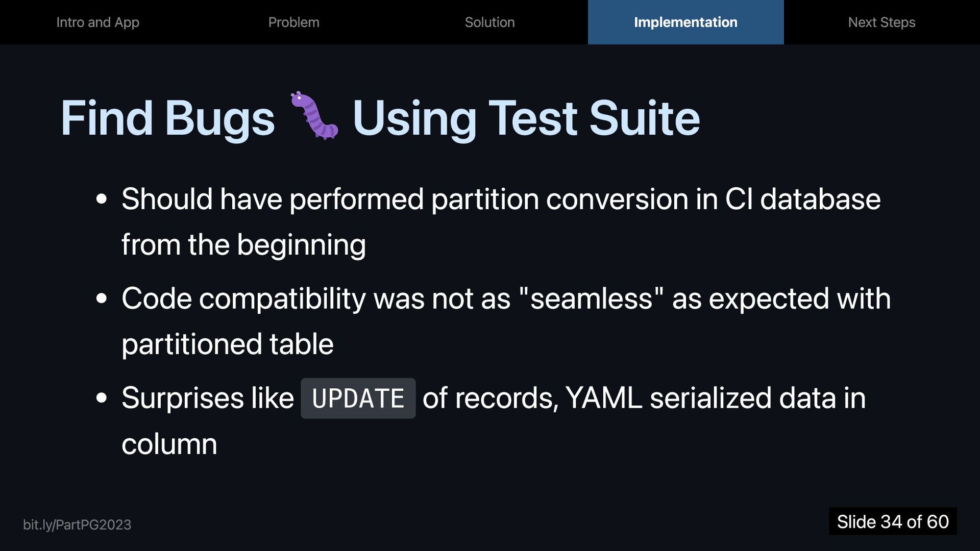
Task: Open the Intro and App section tab
Action: click(x=97, y=22)
